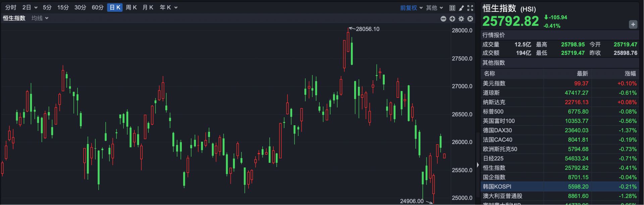The width and height of the screenshot is (644, 205).
Task: Open the multi-chart grid layout icon
Action: coord(452,8)
